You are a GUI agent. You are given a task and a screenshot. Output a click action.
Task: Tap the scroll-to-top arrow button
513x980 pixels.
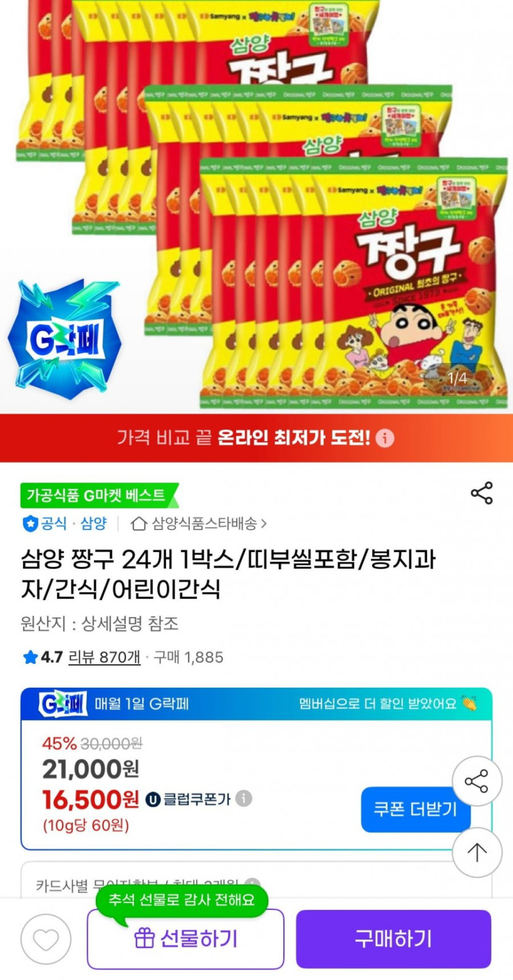coord(477,852)
